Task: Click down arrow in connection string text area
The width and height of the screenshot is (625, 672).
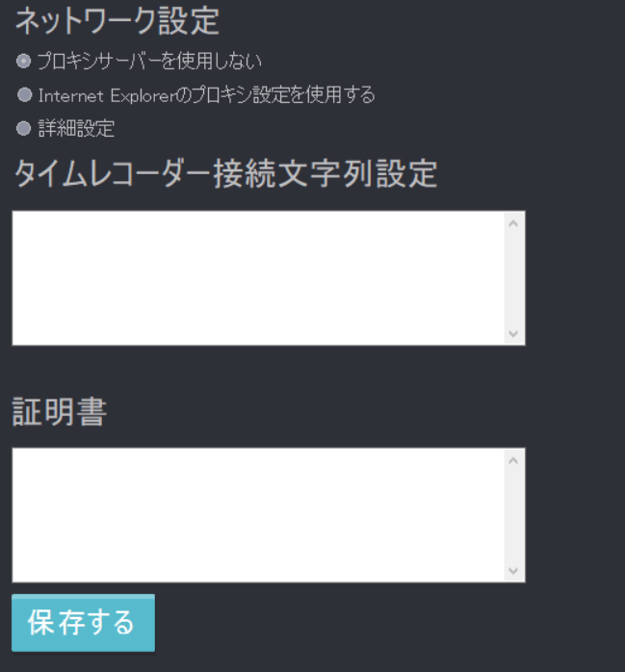Action: (x=513, y=333)
